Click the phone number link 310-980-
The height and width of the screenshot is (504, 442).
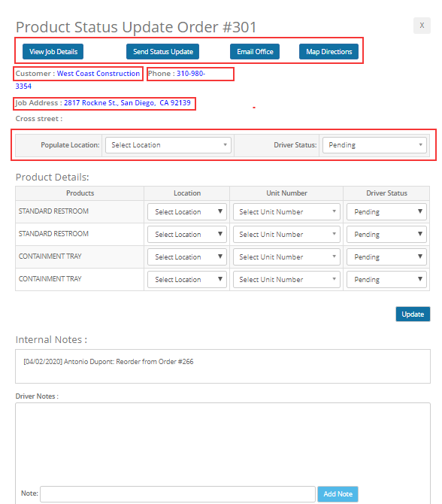coord(191,74)
